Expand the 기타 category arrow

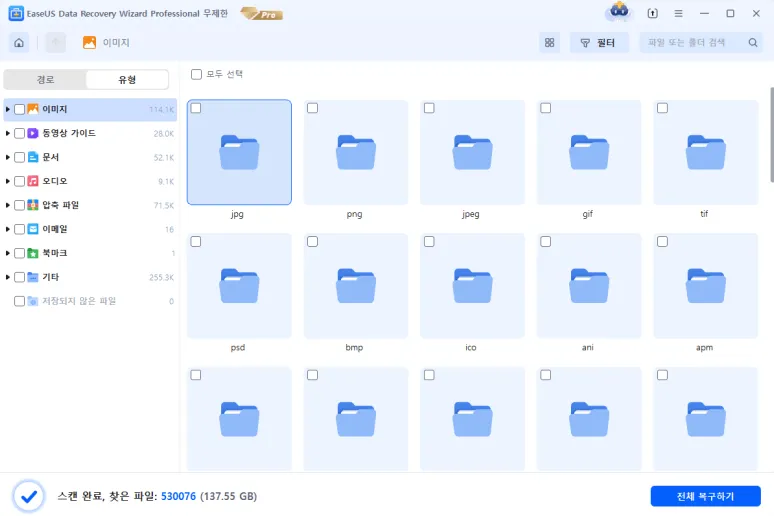click(8, 277)
